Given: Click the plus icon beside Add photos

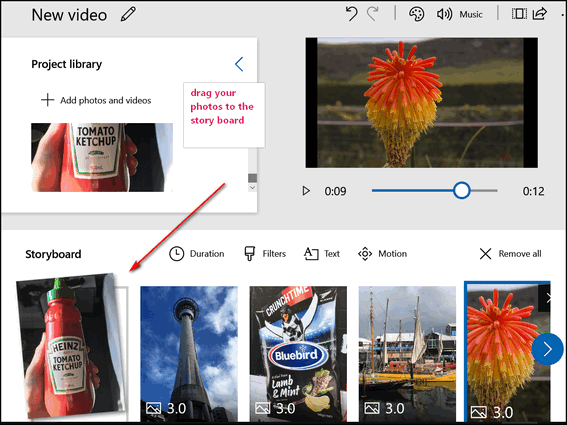Looking at the screenshot, I should click(47, 100).
